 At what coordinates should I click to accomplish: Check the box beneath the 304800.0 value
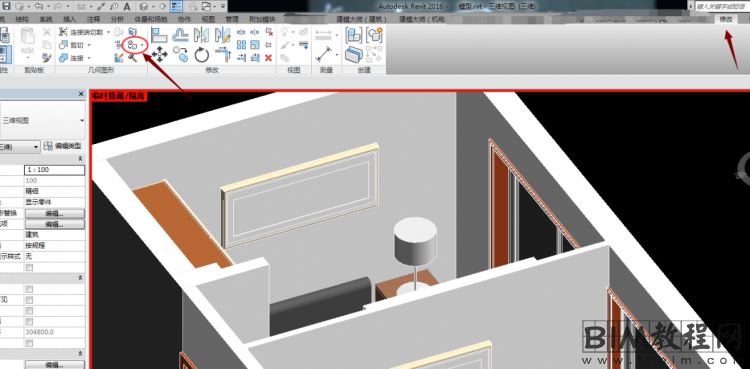pyautogui.click(x=30, y=343)
